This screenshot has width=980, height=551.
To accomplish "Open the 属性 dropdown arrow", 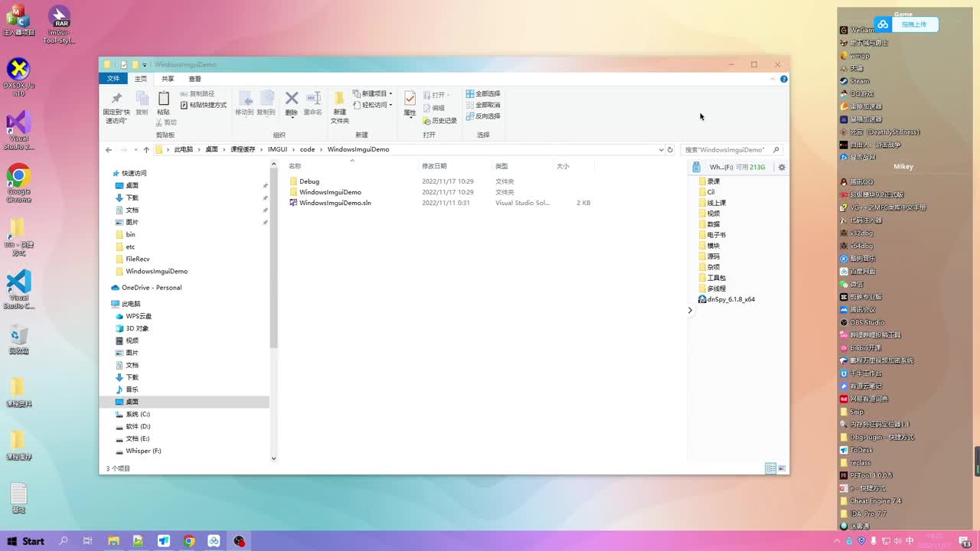I will (x=410, y=119).
